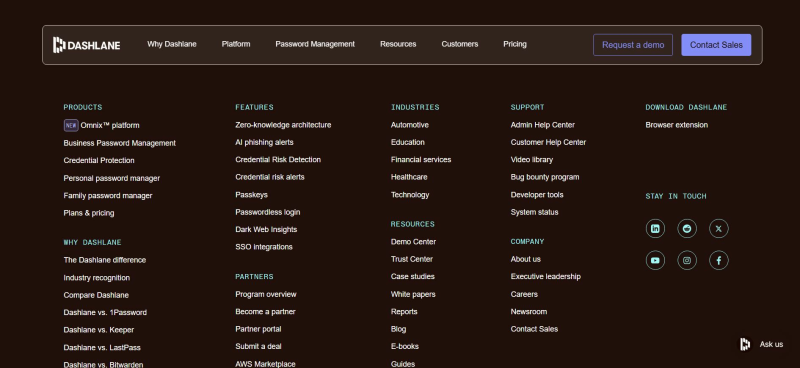The width and height of the screenshot is (800, 368).
Task: Open partner Program overview link
Action: coord(266,295)
